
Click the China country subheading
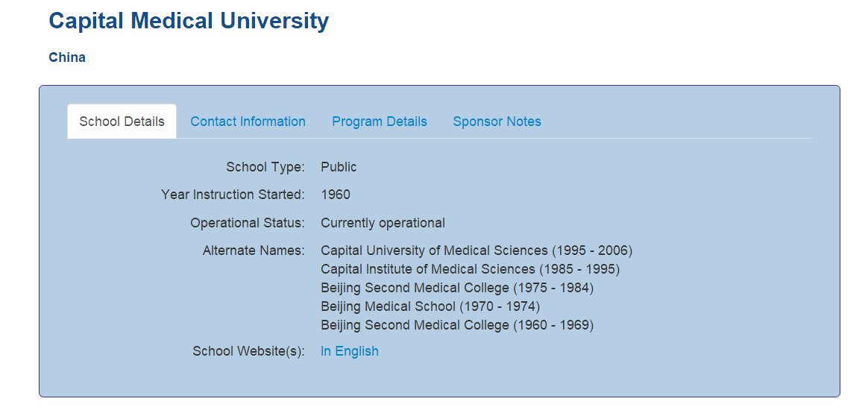tap(67, 57)
